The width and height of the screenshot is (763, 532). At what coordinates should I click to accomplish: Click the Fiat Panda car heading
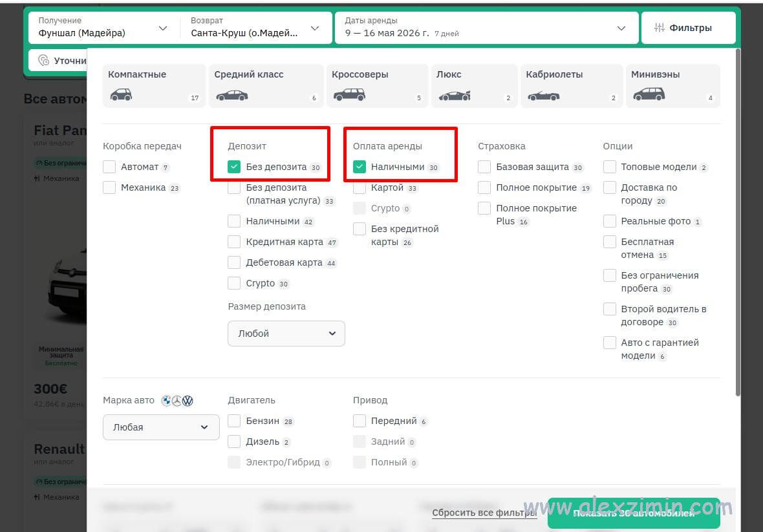60,131
